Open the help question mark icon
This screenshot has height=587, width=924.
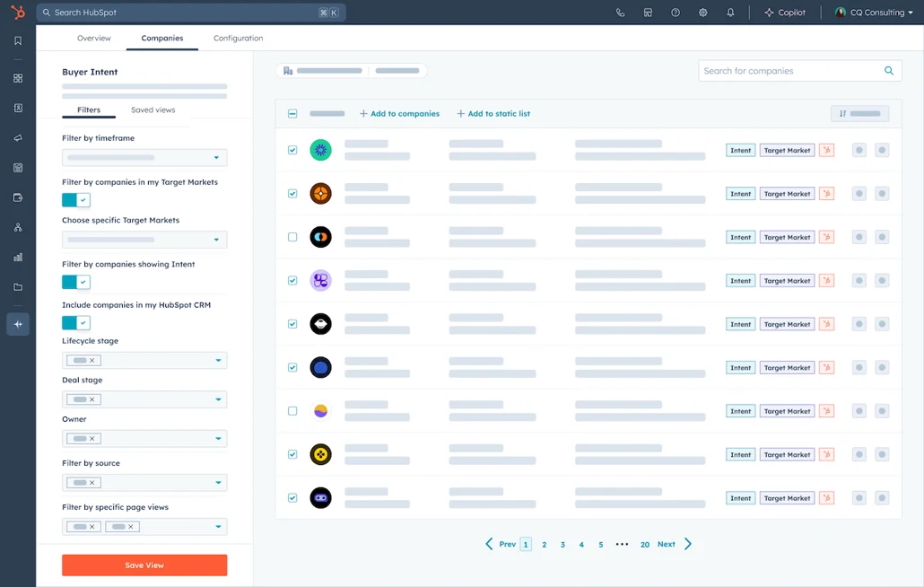point(676,13)
